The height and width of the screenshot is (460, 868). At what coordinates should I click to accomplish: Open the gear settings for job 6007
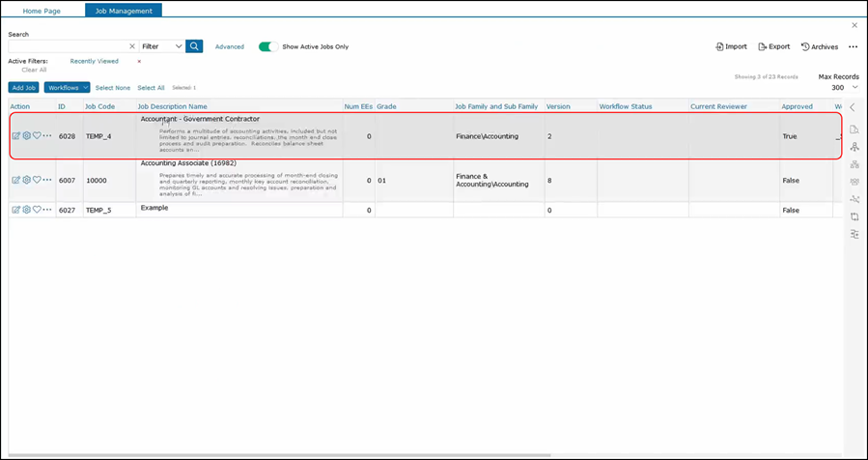tap(26, 180)
